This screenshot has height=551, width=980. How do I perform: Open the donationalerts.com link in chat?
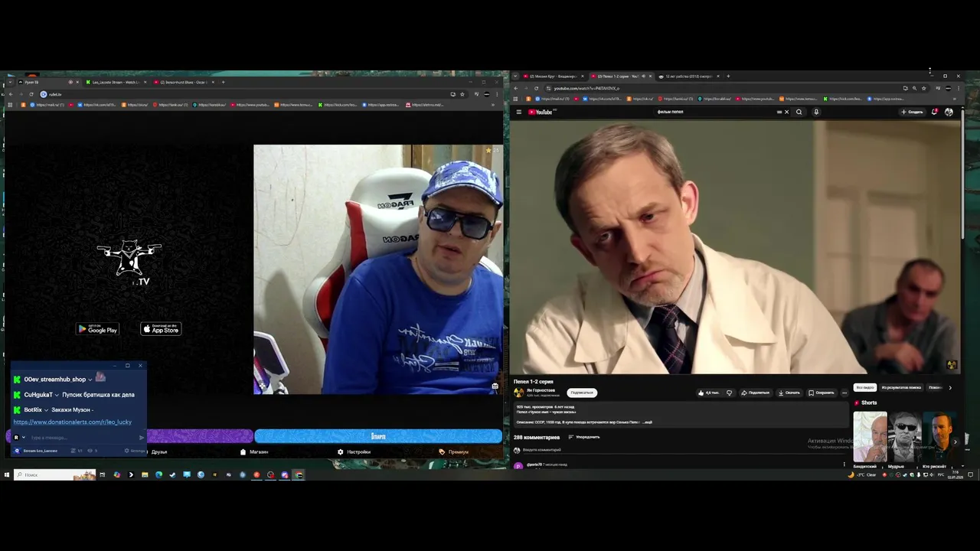(x=72, y=422)
